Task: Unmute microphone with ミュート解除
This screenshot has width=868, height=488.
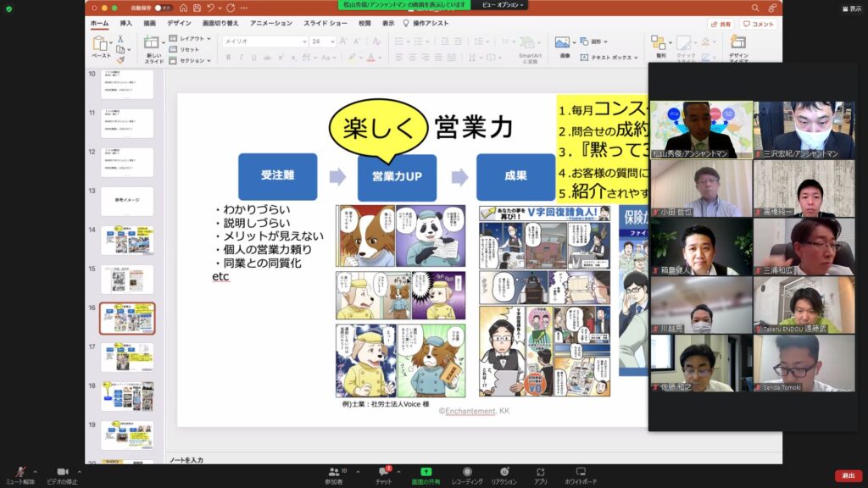Action: pyautogui.click(x=20, y=475)
